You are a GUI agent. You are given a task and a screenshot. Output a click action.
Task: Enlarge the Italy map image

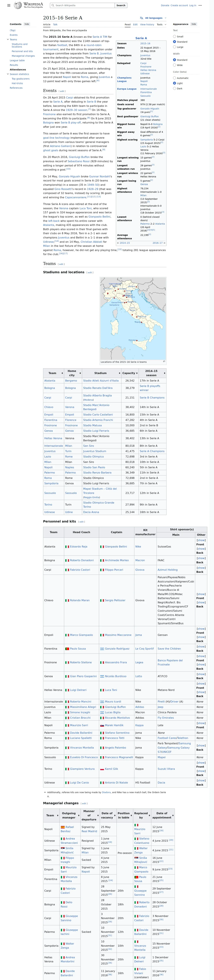coord(164,361)
